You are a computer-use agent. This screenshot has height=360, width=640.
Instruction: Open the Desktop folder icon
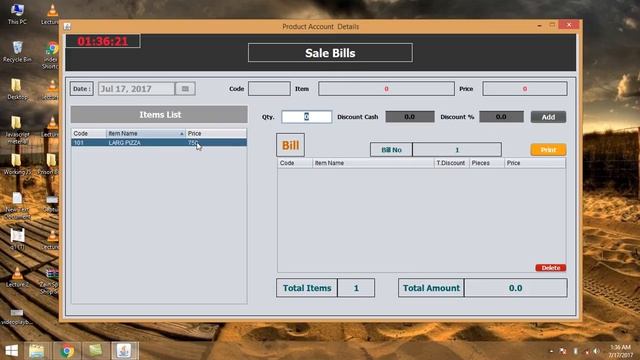click(x=17, y=89)
